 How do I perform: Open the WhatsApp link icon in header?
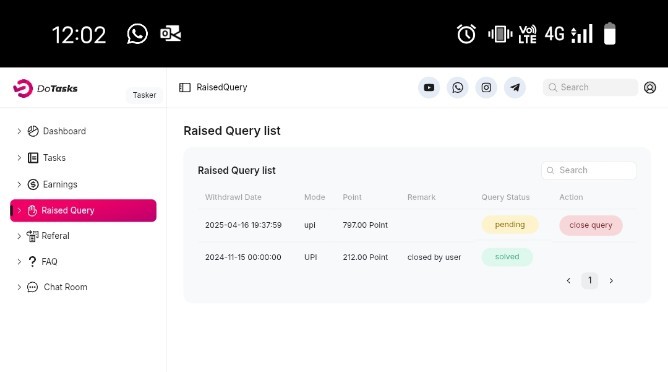[458, 87]
